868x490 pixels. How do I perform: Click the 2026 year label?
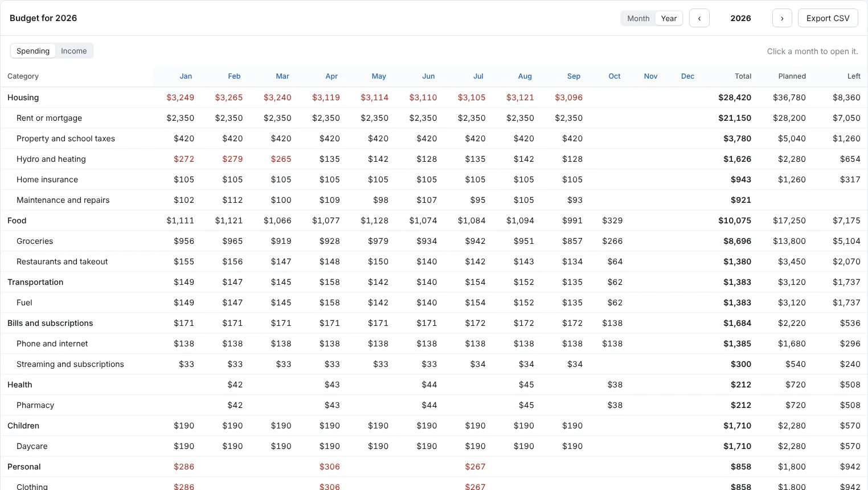[x=740, y=18]
